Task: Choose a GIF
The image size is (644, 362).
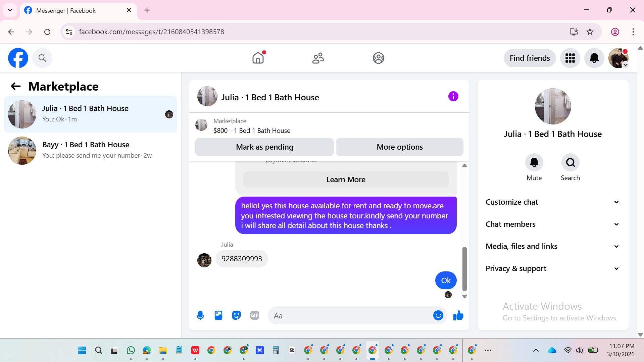Action: (255, 315)
